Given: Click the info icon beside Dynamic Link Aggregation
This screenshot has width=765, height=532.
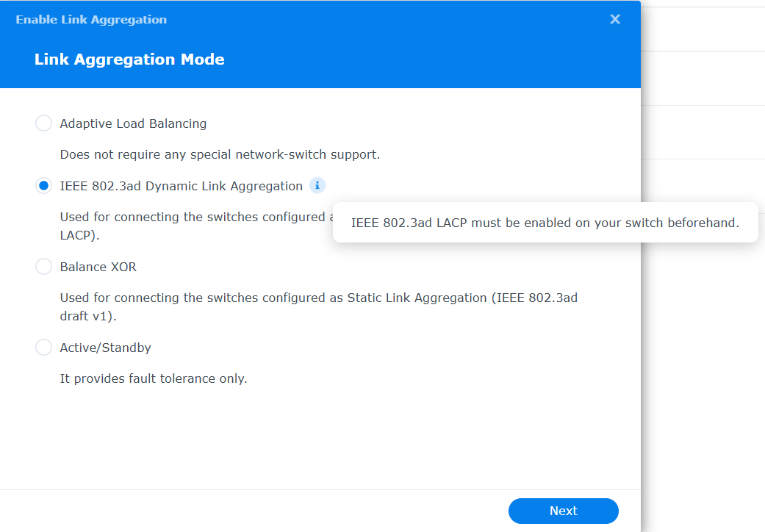Looking at the screenshot, I should [x=317, y=185].
